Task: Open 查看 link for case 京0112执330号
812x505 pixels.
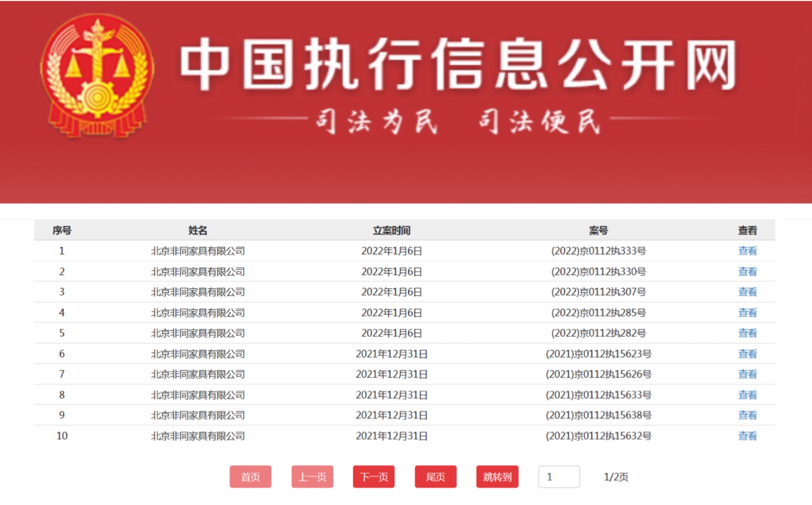Action: click(748, 272)
